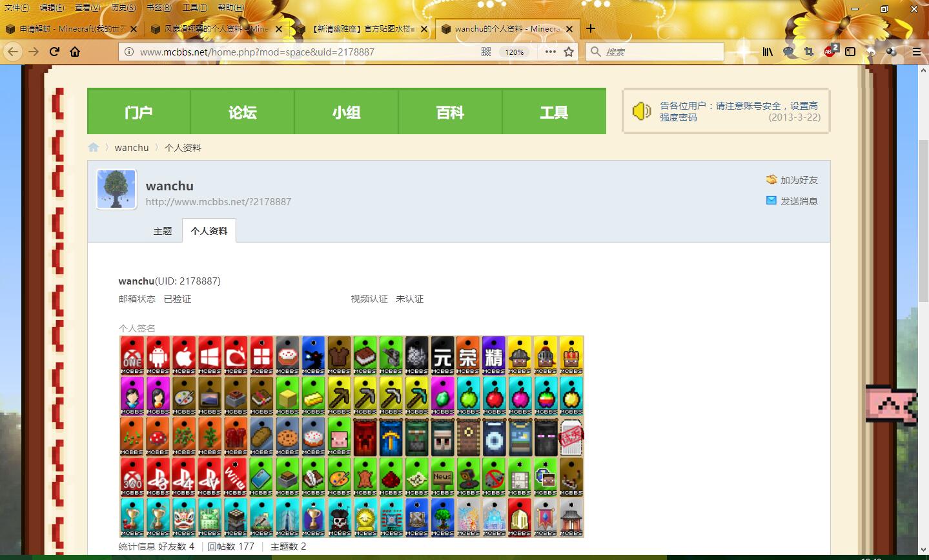Open page actions three-dot menu
Viewport: 929px width, 560px height.
point(550,52)
